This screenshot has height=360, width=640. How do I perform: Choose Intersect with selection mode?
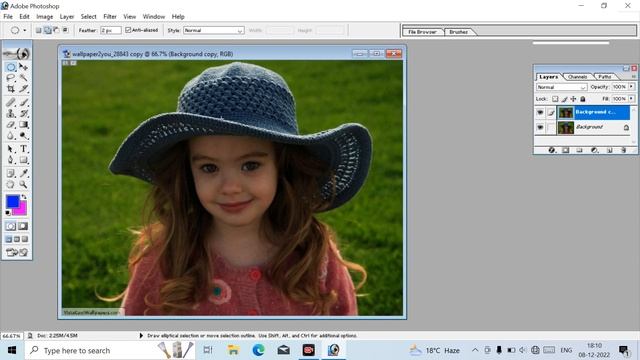pos(65,30)
